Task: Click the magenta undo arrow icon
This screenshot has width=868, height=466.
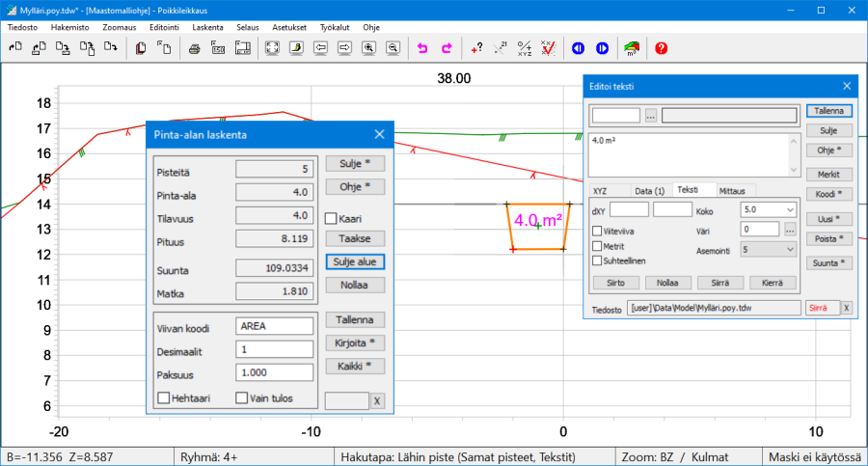Action: coord(422,47)
